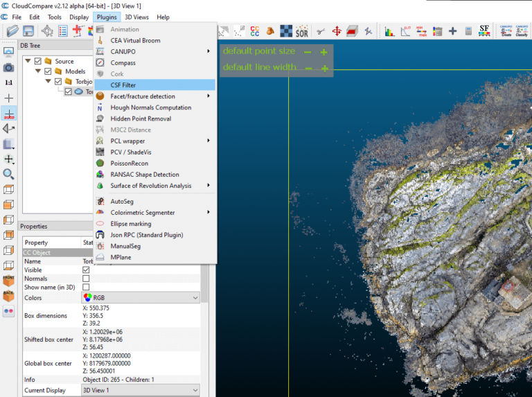Toggle the Models folder checkbox
Viewport: 532px width, 397px height.
48,71
